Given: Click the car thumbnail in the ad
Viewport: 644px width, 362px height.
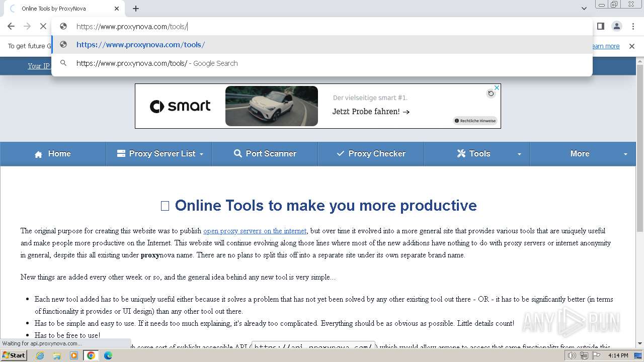Looking at the screenshot, I should click(272, 106).
